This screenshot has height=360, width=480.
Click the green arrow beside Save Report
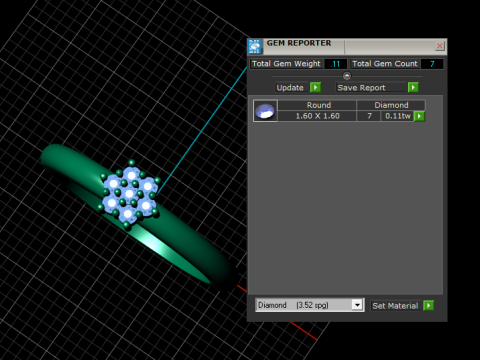pos(413,87)
